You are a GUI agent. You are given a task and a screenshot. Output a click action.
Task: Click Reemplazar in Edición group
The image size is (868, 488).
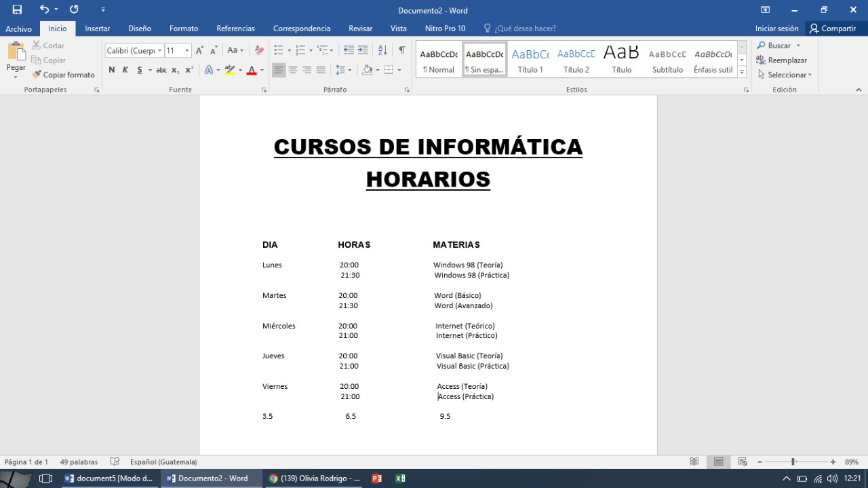pos(782,60)
